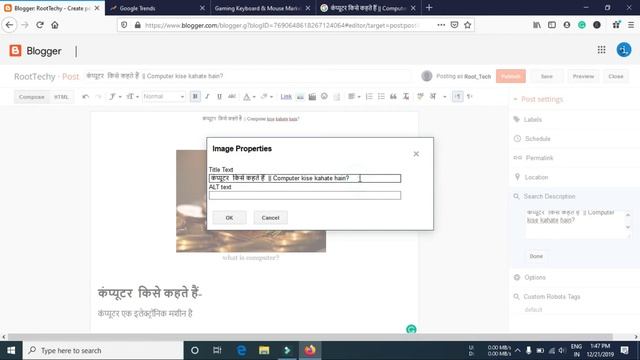Click Windows Start button
This screenshot has width=640, height=360.
point(11,350)
